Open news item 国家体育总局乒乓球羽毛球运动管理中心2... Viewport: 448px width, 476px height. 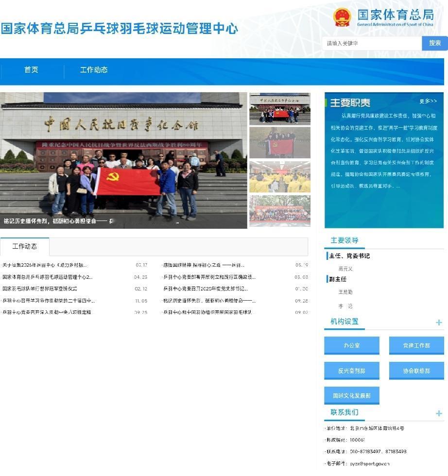click(48, 277)
